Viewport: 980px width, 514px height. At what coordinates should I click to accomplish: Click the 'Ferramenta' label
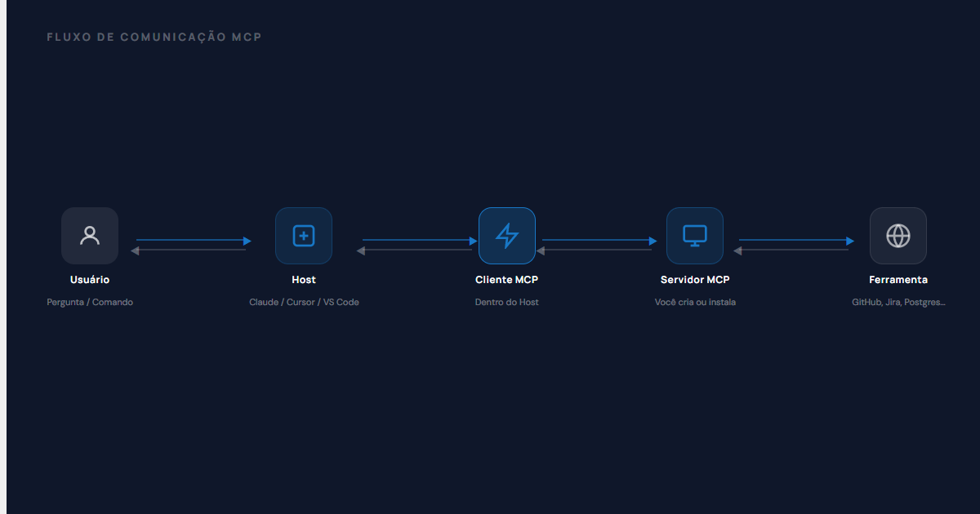pyautogui.click(x=898, y=280)
